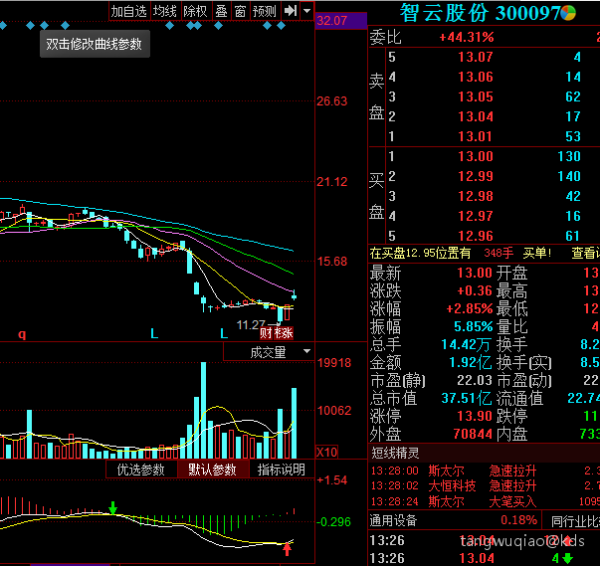Open 指标说明 indicator description
Screen dimensions: 600x566
coord(281,470)
